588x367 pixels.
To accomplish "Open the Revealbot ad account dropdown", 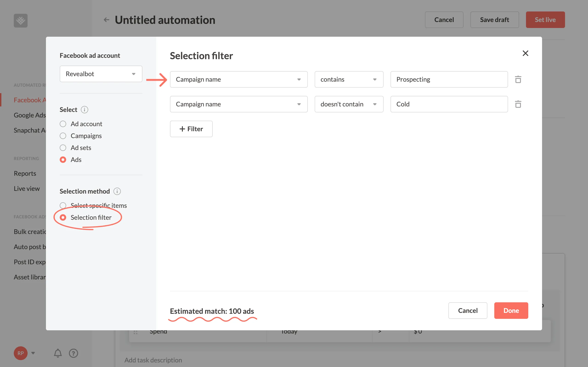I will (101, 74).
